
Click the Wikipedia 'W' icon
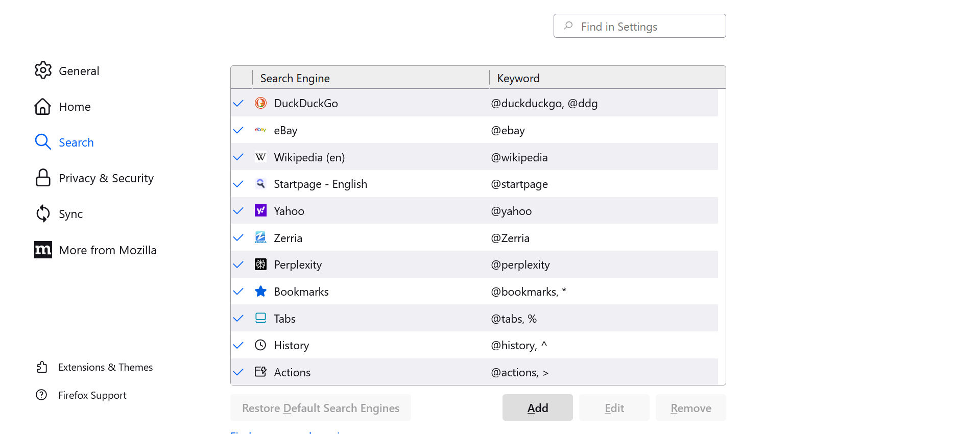click(260, 157)
